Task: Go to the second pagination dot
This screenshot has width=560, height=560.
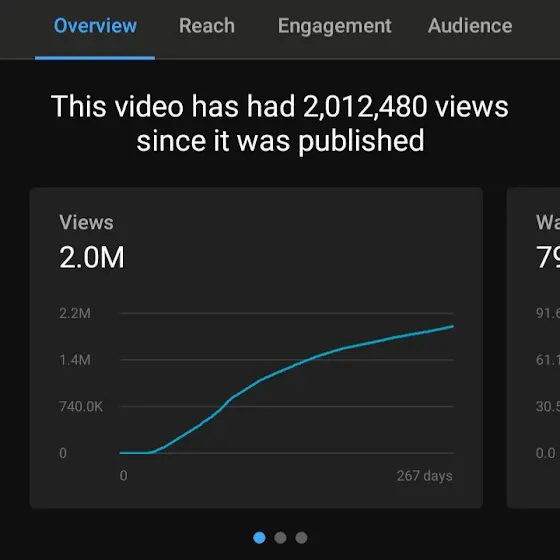Action: pyautogui.click(x=280, y=538)
